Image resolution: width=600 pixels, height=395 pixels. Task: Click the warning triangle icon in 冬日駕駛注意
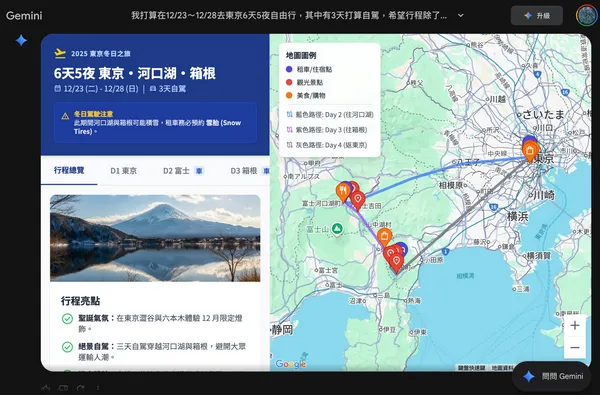coord(65,116)
